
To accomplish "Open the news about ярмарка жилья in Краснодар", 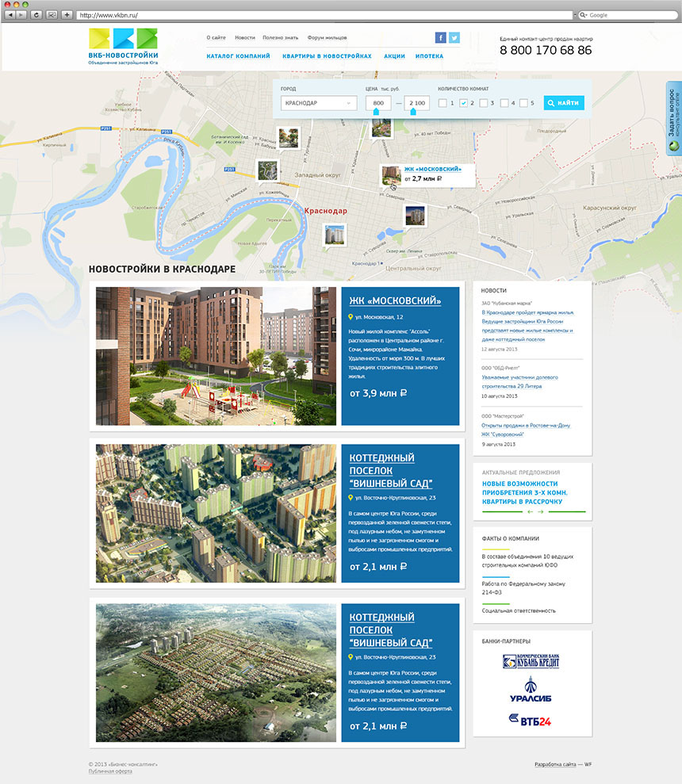I will [527, 326].
